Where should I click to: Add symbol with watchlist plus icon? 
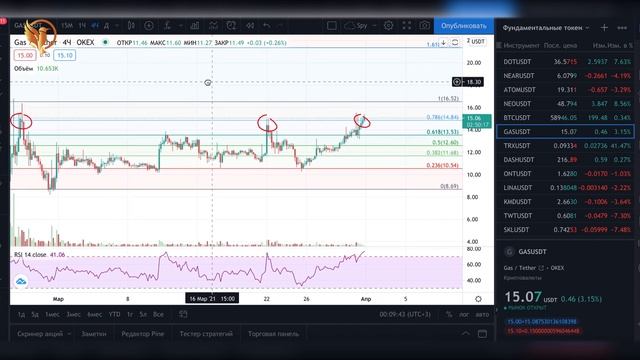point(604,28)
